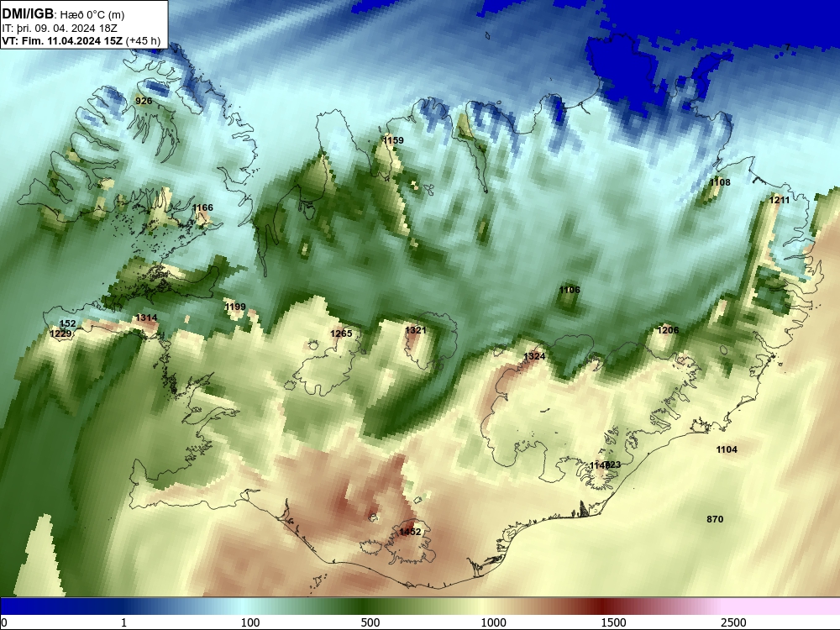Click the 1104 height label
This screenshot has width=840, height=630.
click(727, 449)
